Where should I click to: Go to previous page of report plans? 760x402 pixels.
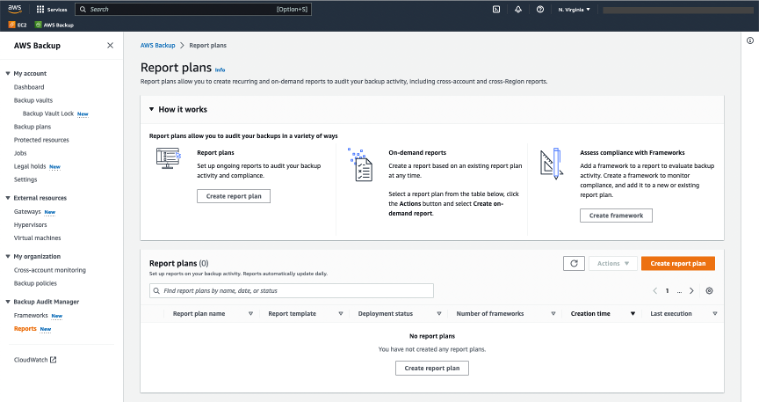pos(655,290)
